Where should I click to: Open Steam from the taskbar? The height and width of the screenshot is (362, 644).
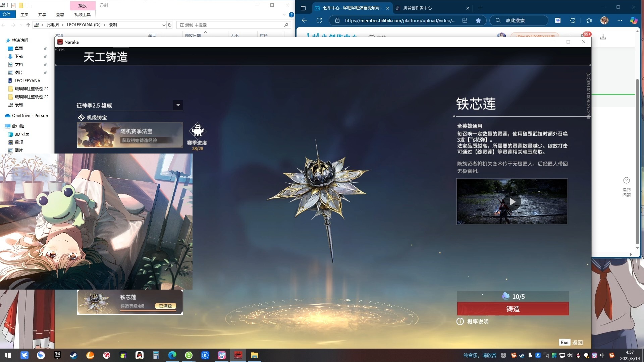click(x=73, y=355)
